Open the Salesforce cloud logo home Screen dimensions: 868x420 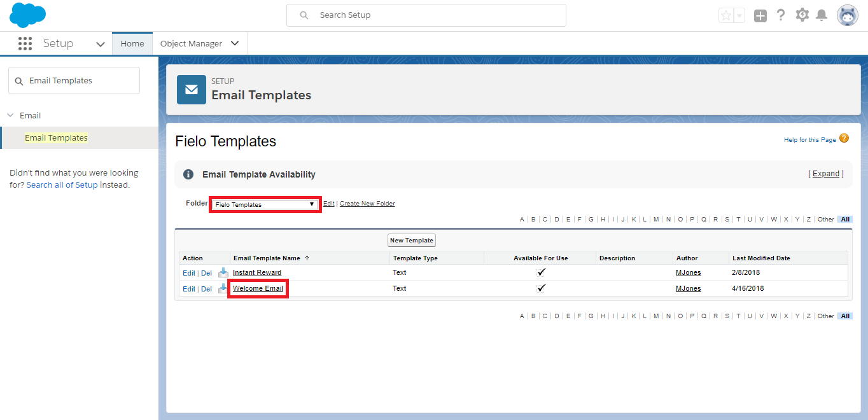tap(27, 15)
